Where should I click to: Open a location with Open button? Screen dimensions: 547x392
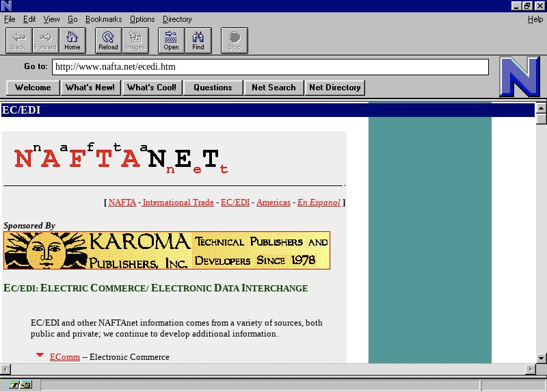pos(171,40)
